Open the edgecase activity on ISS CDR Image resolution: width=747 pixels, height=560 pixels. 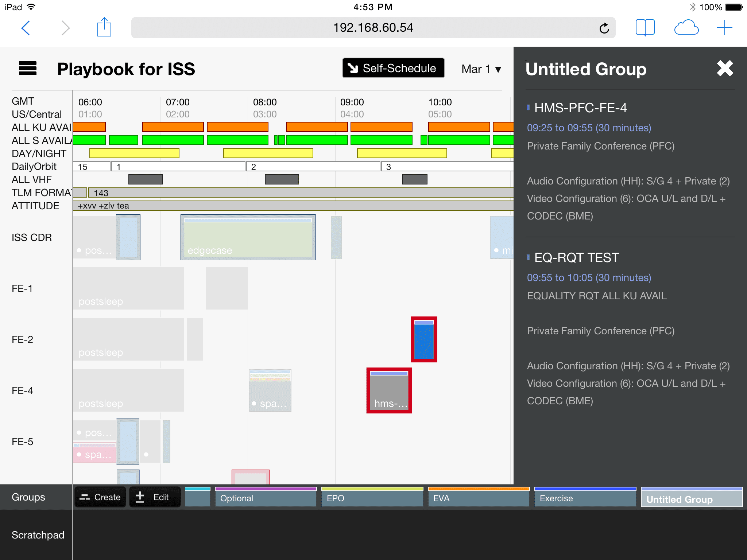tap(248, 238)
